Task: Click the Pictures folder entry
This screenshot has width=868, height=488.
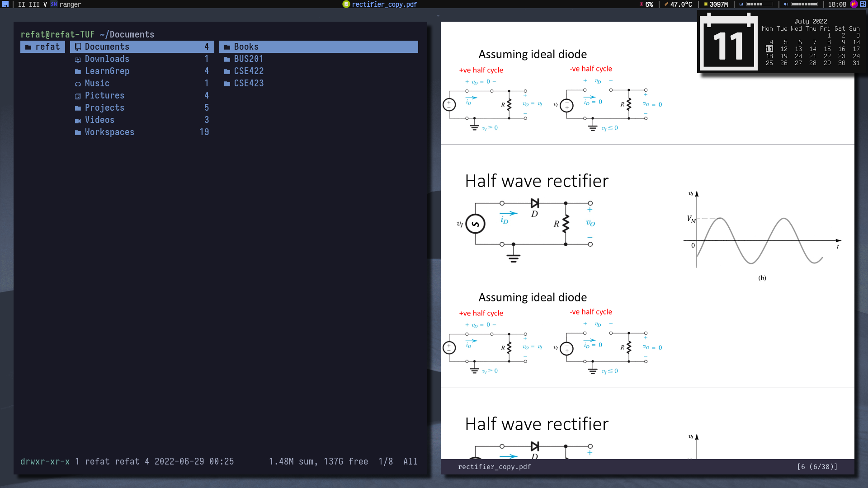Action: (104, 95)
